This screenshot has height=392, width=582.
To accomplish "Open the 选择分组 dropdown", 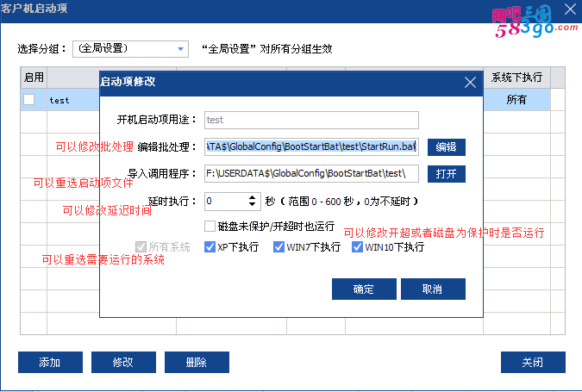I will 131,49.
